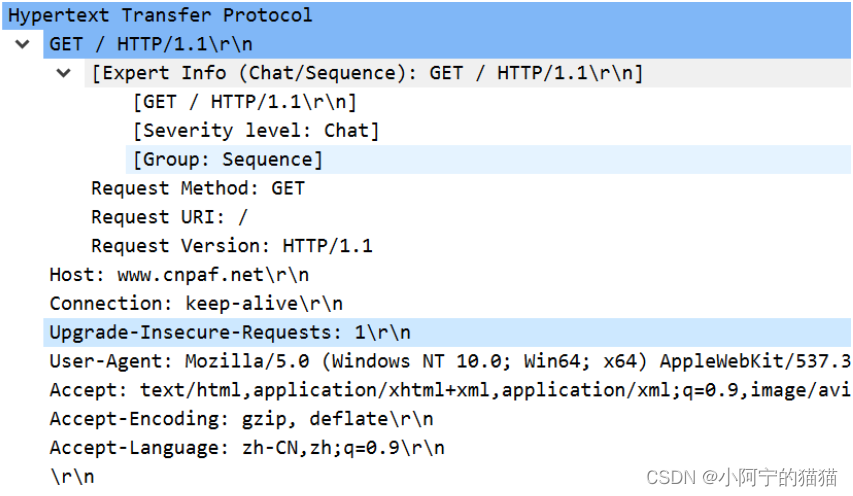853x496 pixels.
Task: Click the [GET / HTTP/1.1\r\n] child entry
Action: 245,102
